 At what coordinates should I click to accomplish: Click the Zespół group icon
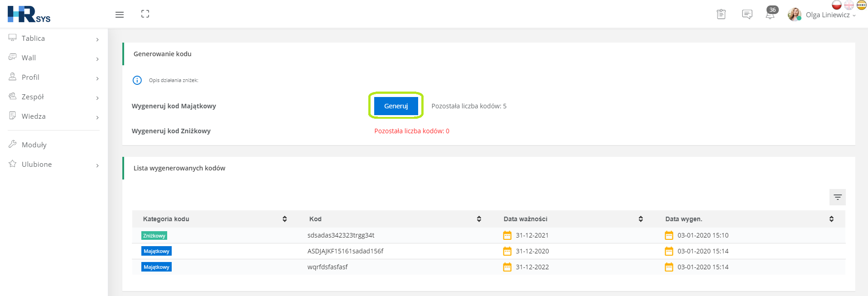[13, 96]
